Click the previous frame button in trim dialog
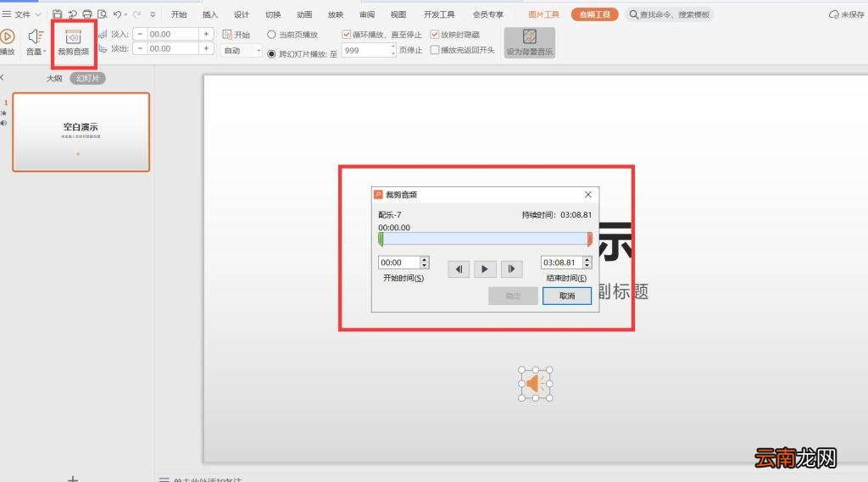868x482 pixels. click(x=459, y=269)
